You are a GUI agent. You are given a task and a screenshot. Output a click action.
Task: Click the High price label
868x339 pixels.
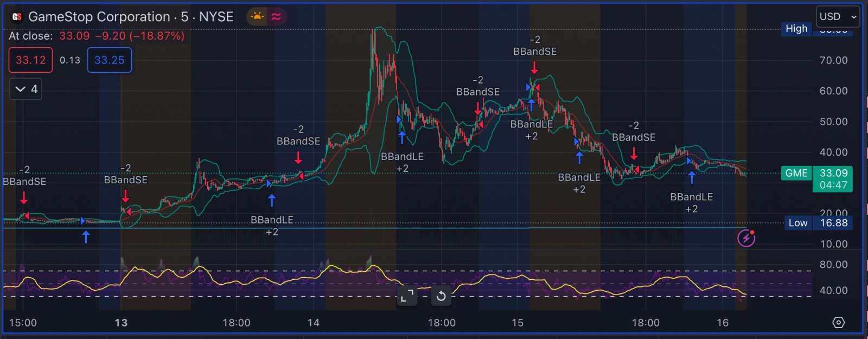pyautogui.click(x=796, y=29)
